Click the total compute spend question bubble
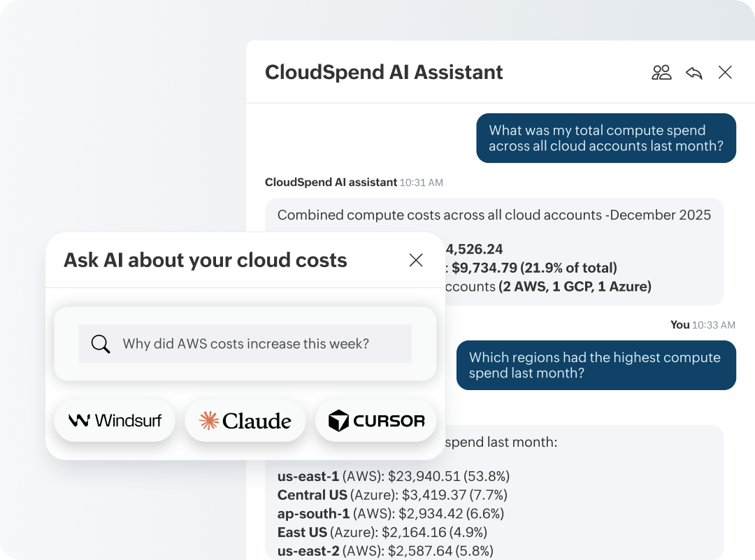Viewport: 755px width, 560px height. point(605,138)
